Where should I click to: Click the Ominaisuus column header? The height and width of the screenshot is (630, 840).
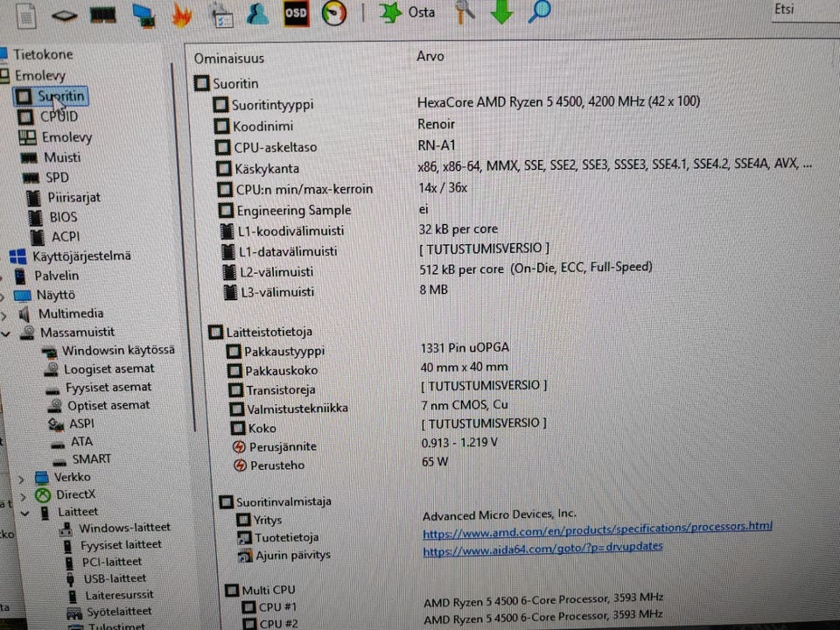tap(228, 59)
